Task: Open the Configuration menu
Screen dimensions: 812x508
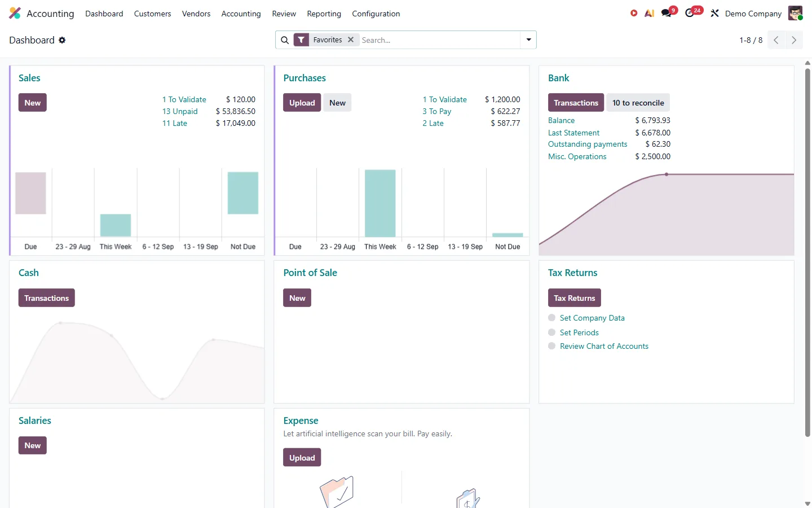Action: 376,14
